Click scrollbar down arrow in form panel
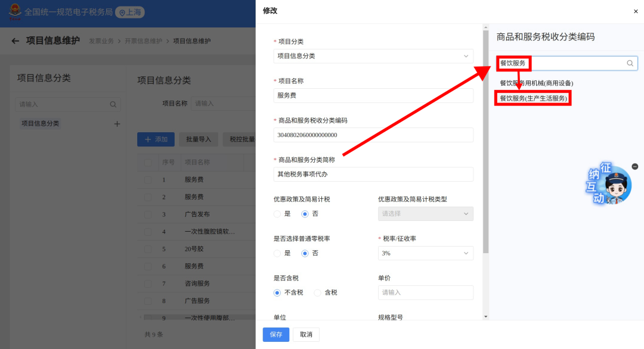The image size is (644, 349). point(486,317)
